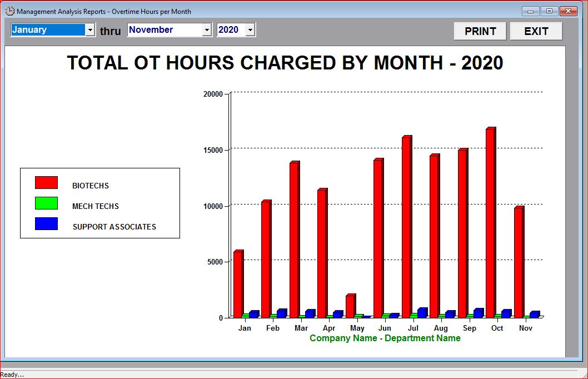Image resolution: width=588 pixels, height=379 pixels.
Task: Select the blue January Support Associates bar
Action: point(253,314)
